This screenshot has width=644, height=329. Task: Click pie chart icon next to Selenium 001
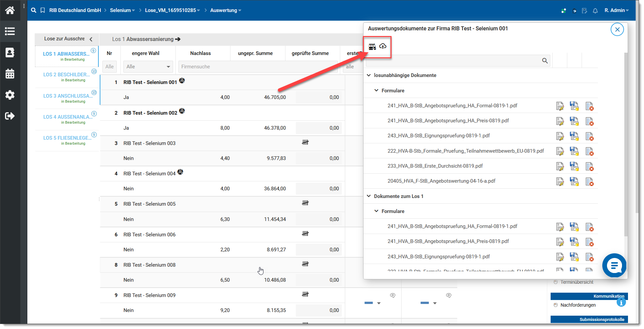[x=182, y=80]
